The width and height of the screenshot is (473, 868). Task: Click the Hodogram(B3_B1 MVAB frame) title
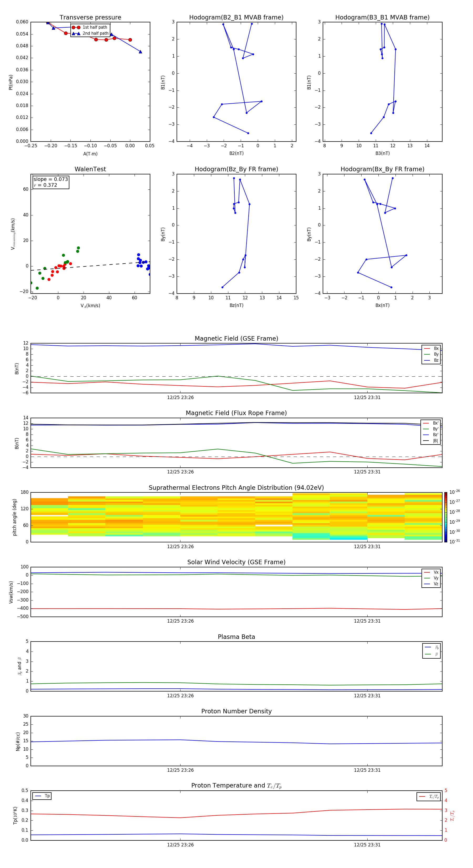click(382, 18)
